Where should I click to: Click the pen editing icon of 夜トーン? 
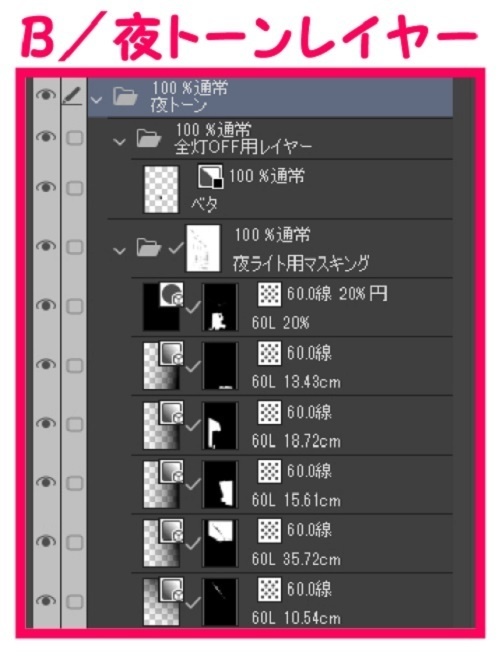(73, 96)
